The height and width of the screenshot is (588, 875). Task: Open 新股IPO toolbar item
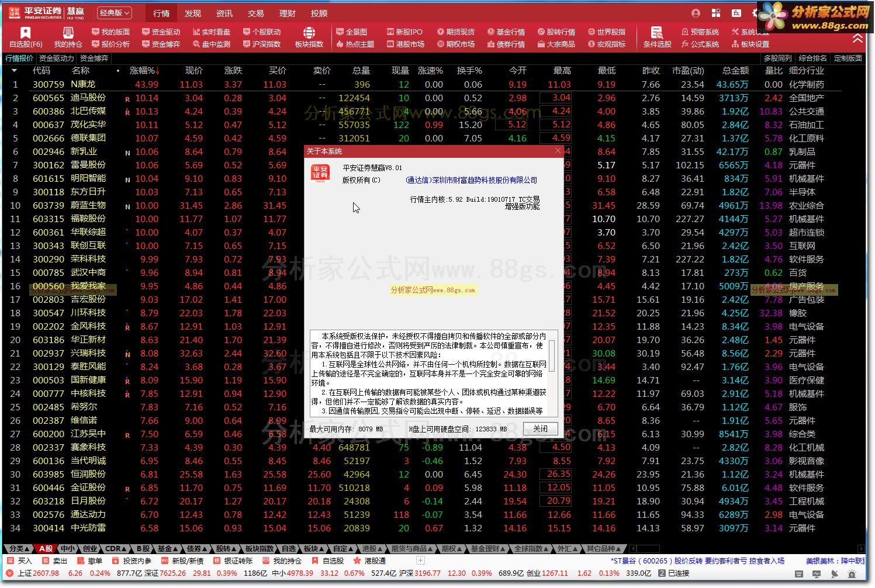pyautogui.click(x=404, y=32)
